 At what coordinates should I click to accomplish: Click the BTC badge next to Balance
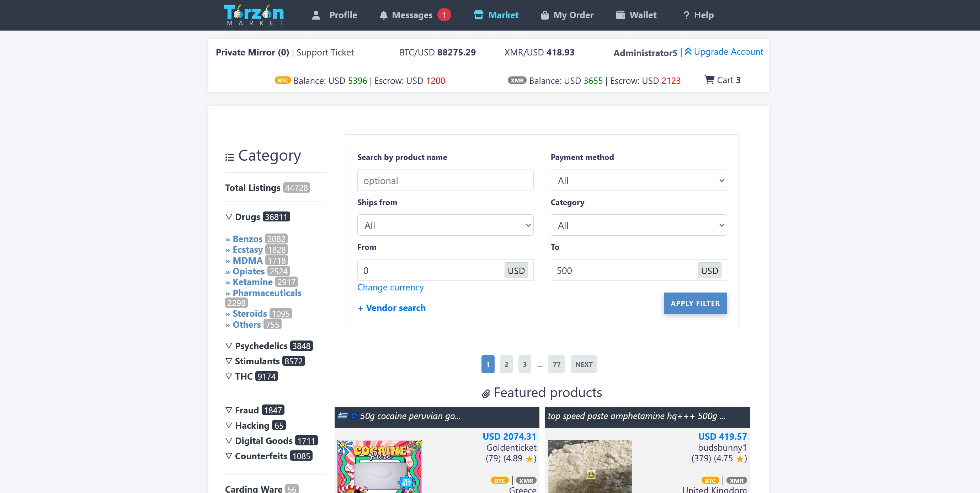(283, 80)
